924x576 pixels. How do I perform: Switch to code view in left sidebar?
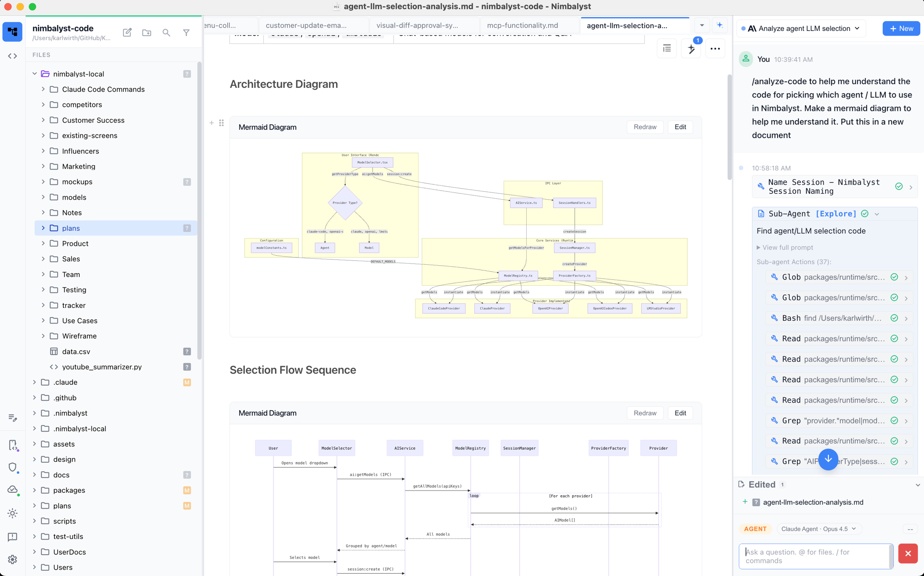(12, 55)
